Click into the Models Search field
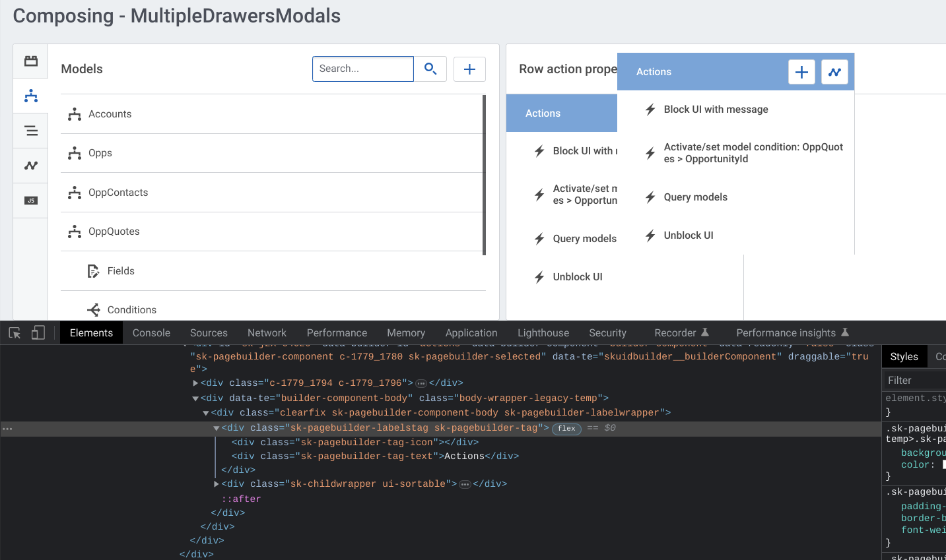Viewport: 946px width, 560px height. (363, 69)
